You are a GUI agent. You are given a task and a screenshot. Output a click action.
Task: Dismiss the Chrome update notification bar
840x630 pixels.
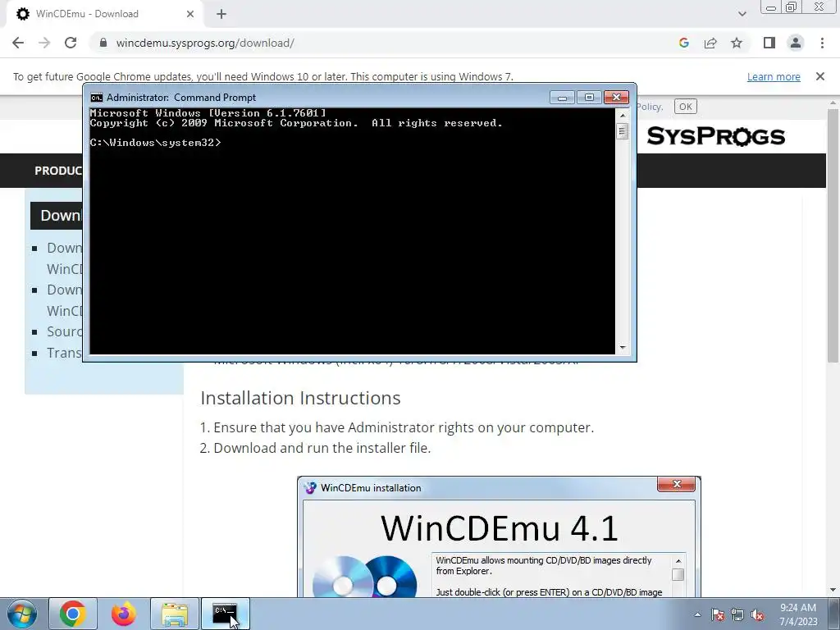pyautogui.click(x=820, y=76)
